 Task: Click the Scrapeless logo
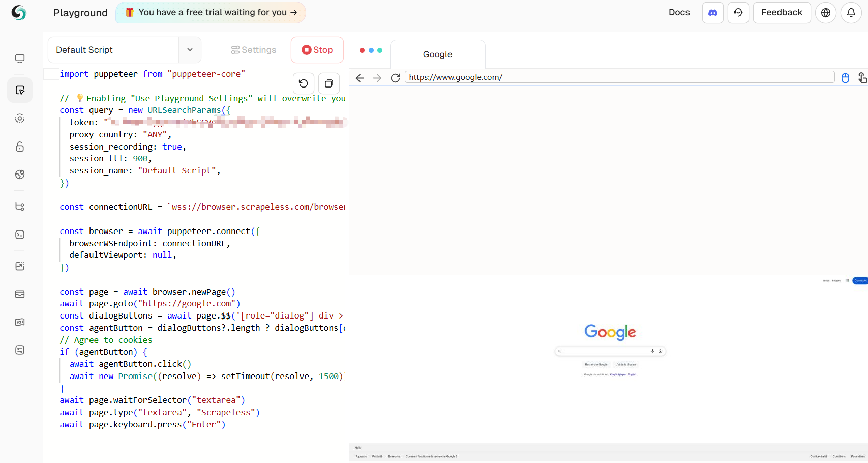19,13
